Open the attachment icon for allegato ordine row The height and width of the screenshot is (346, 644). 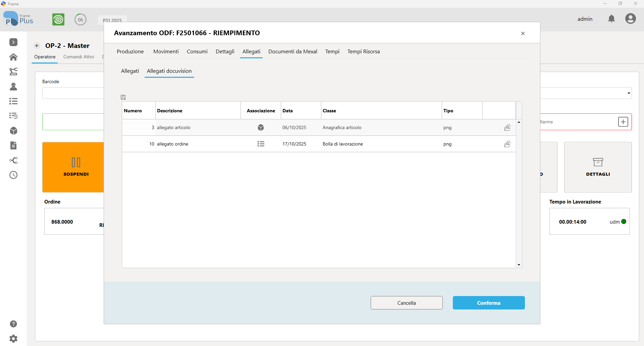507,144
